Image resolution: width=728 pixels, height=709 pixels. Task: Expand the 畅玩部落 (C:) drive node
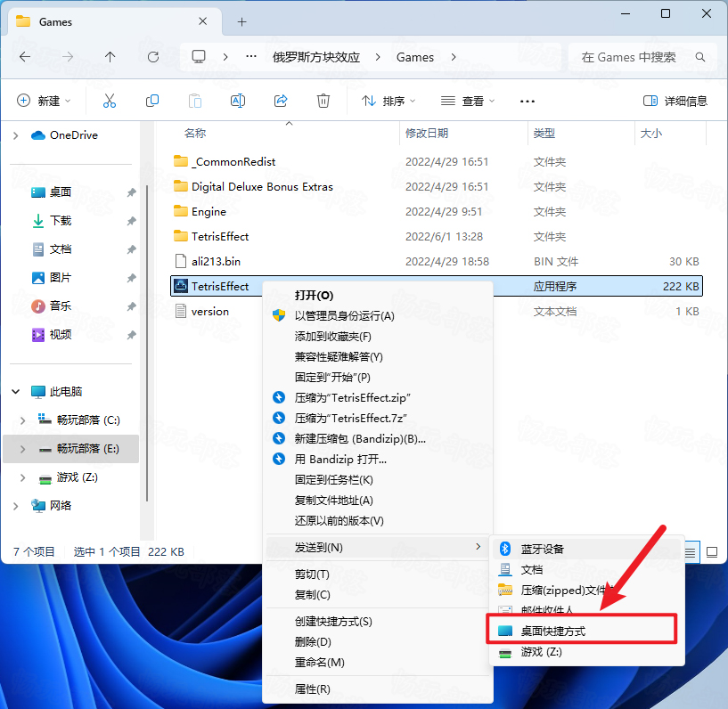pyautogui.click(x=23, y=420)
